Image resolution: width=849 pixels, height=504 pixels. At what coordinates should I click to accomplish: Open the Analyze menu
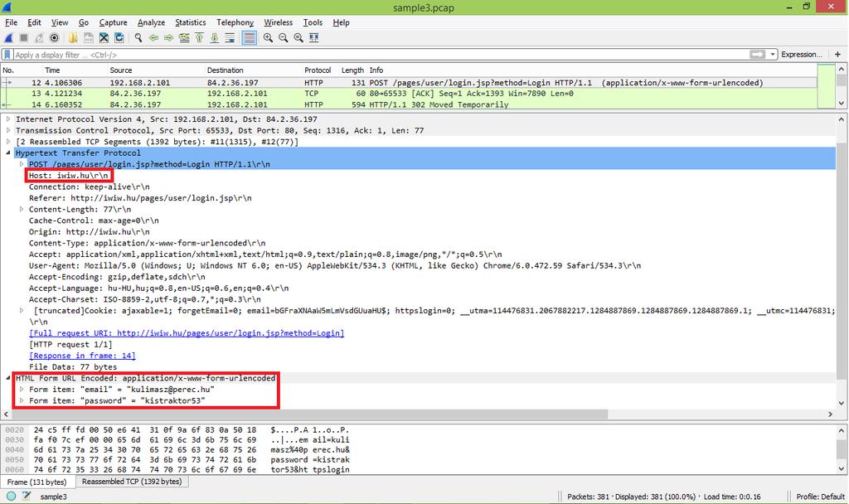pos(151,22)
